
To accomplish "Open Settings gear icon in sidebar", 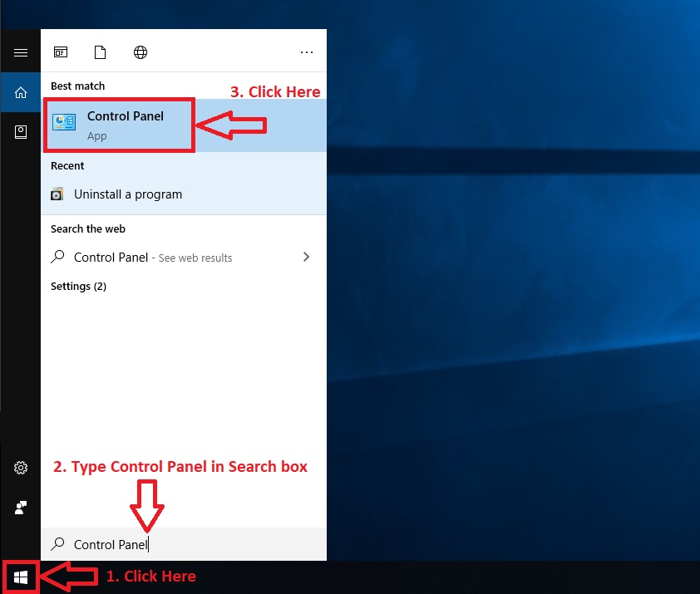I will (x=21, y=467).
